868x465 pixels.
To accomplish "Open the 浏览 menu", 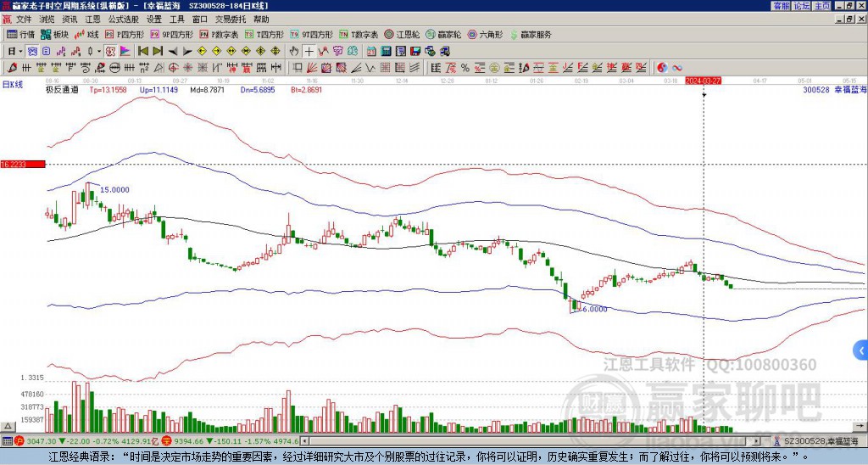I will pos(47,20).
